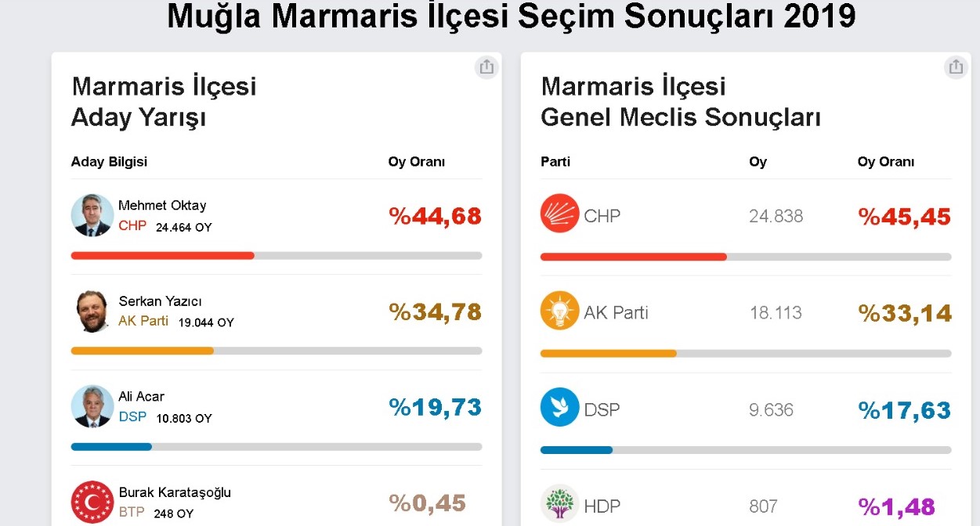Viewport: 980px width, 526px height.
Task: Click Ali Acar's blue vote bar
Action: pyautogui.click(x=111, y=447)
